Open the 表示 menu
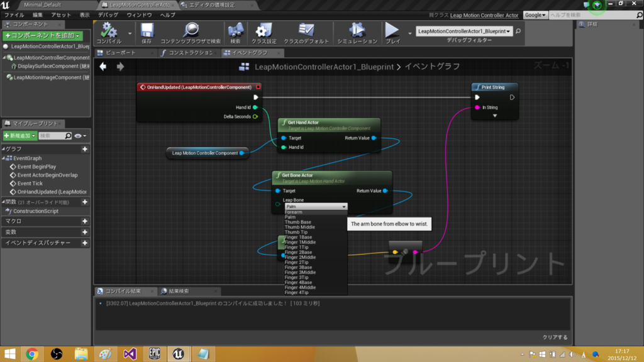Viewport: 644px width, 362px height. click(85, 15)
